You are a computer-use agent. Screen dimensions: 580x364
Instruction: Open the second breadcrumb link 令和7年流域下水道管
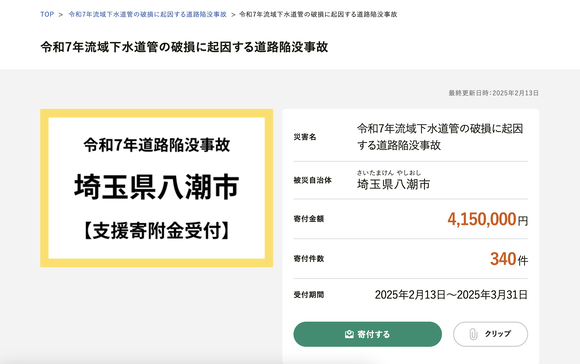click(148, 14)
